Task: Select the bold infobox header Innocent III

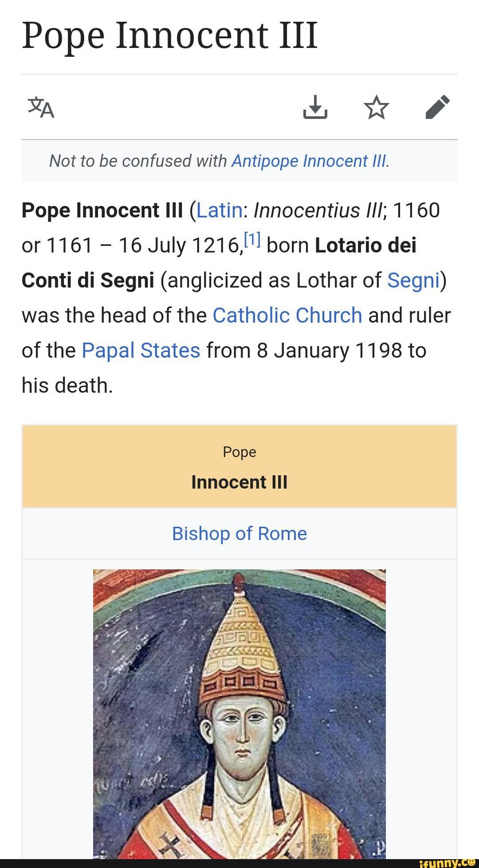Action: click(239, 482)
